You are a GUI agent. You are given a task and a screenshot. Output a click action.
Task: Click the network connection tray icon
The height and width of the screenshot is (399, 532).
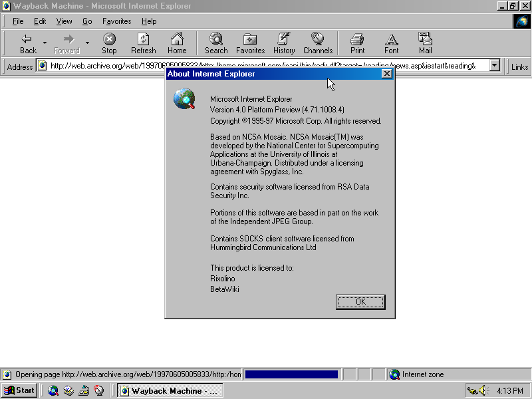[x=472, y=391]
